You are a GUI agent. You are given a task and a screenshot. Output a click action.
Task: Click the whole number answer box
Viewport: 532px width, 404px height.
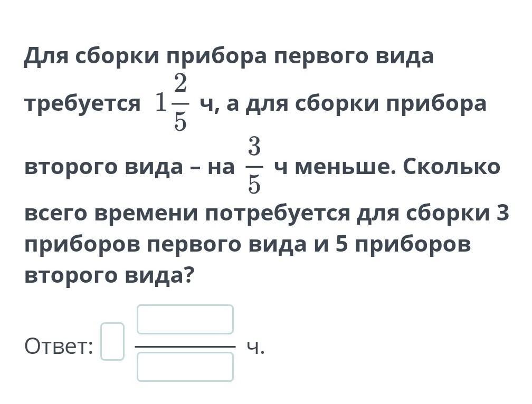coord(112,342)
